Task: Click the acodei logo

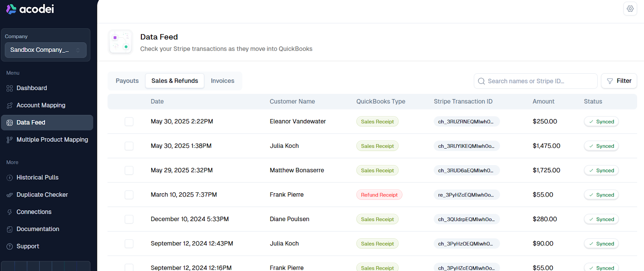Action: [30, 9]
